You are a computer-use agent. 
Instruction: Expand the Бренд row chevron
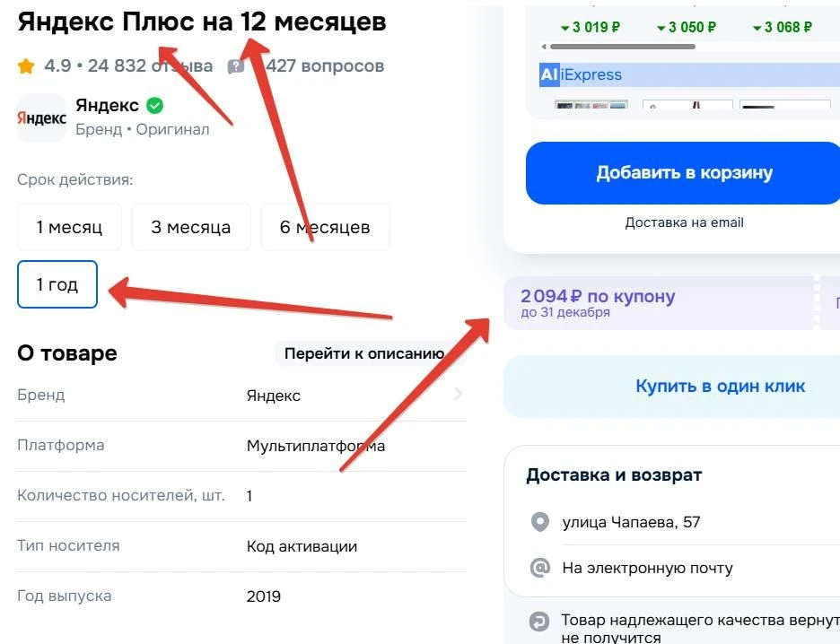pyautogui.click(x=458, y=395)
